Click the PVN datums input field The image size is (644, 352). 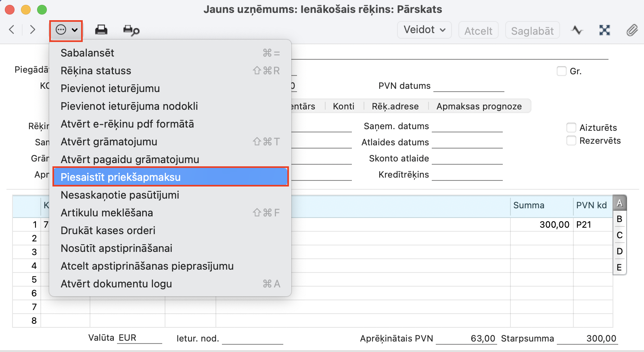[468, 86]
